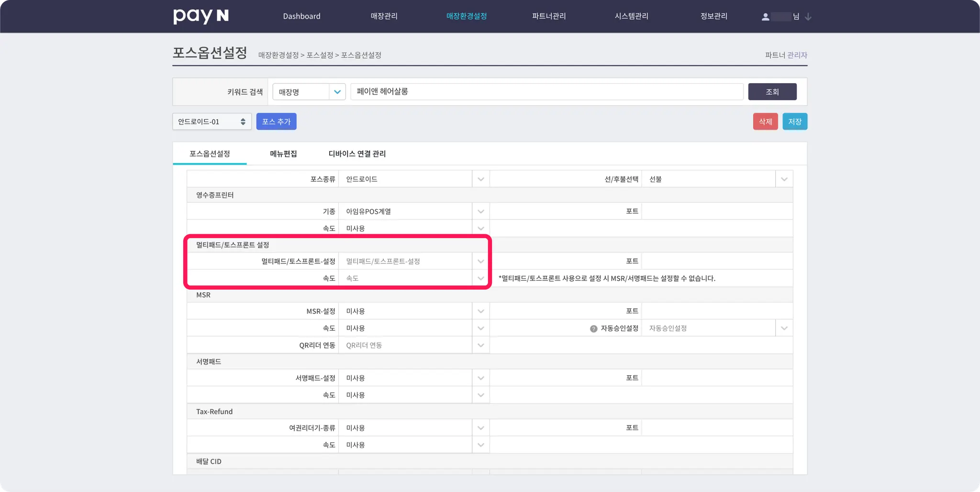Open the 안드로이드-01 POS selector
The width and height of the screenshot is (980, 492).
[x=212, y=121]
